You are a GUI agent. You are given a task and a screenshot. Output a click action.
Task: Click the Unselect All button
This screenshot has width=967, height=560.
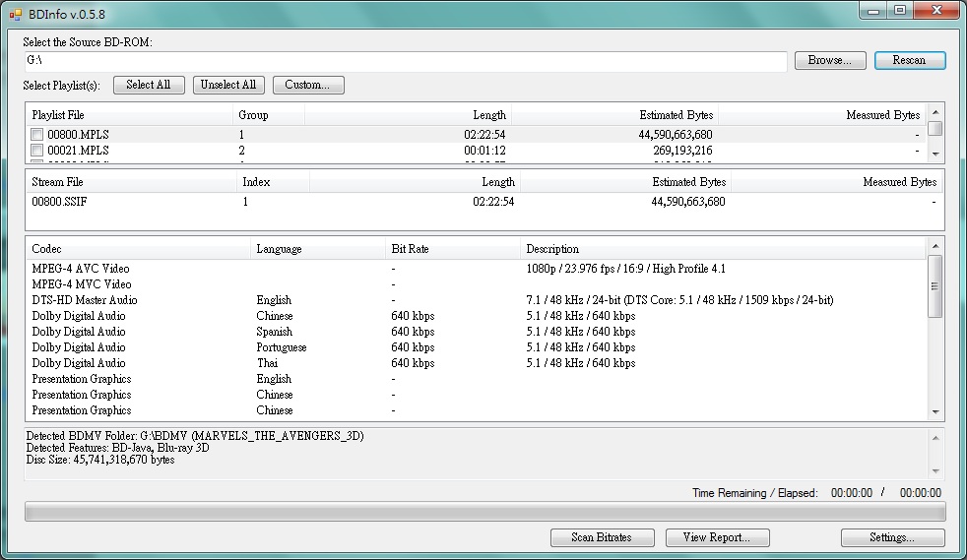pyautogui.click(x=228, y=85)
